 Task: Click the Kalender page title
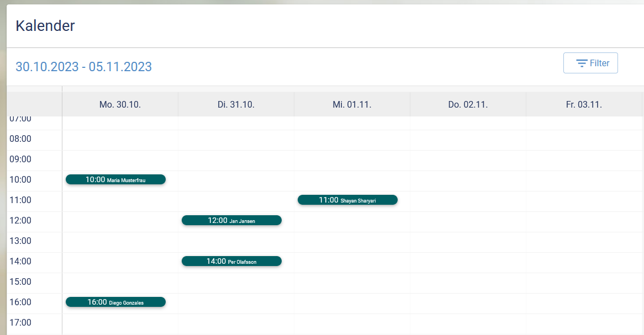click(45, 25)
